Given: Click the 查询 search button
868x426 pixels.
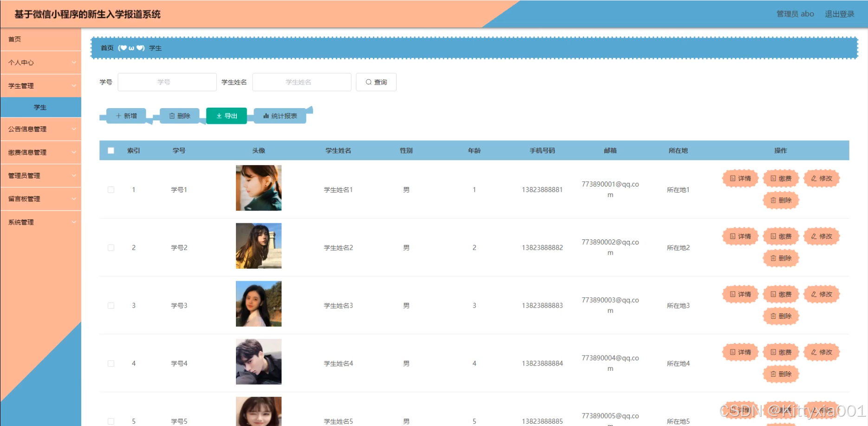Looking at the screenshot, I should tap(376, 82).
